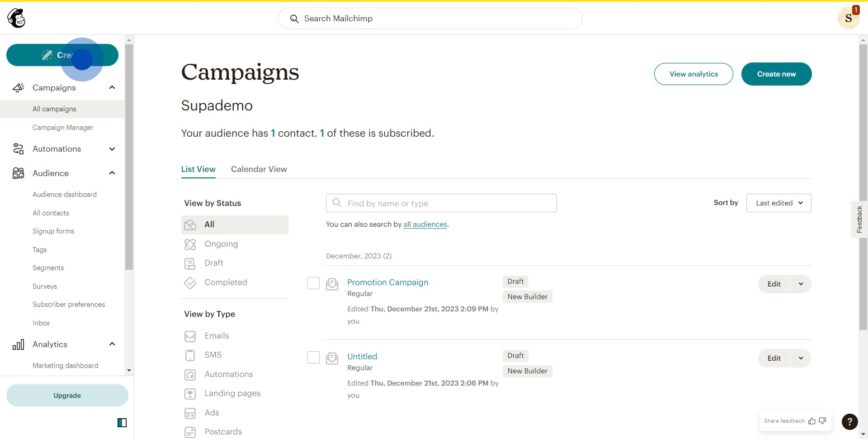The width and height of the screenshot is (868, 439).
Task: Click the Mailchimp Freddie logo
Action: click(x=17, y=19)
